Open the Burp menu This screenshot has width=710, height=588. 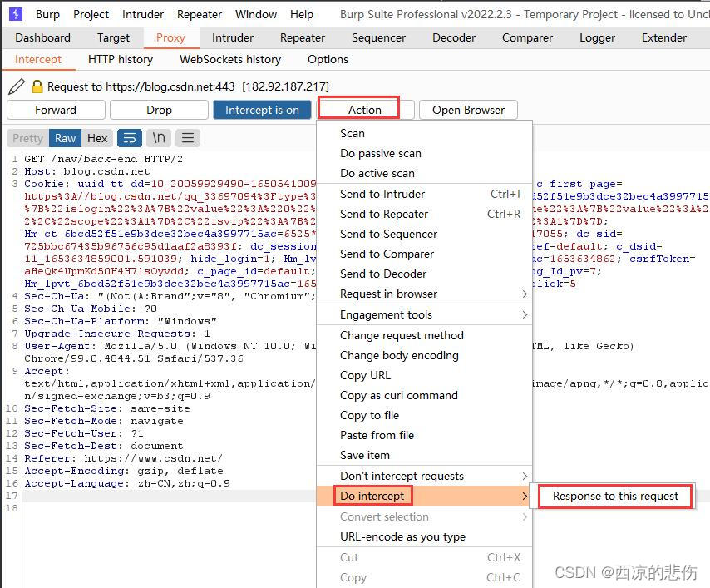[47, 14]
